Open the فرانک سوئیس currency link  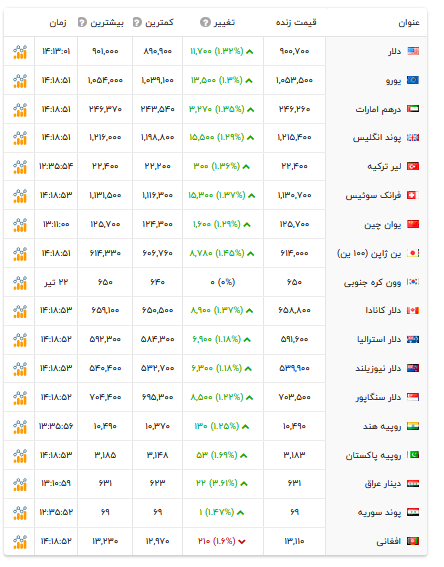pyautogui.click(x=373, y=196)
